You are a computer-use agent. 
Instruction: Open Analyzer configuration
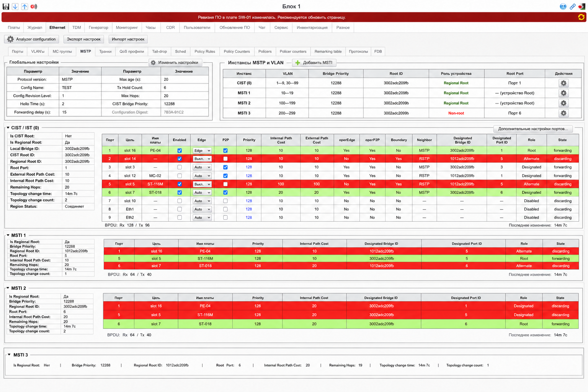point(32,39)
